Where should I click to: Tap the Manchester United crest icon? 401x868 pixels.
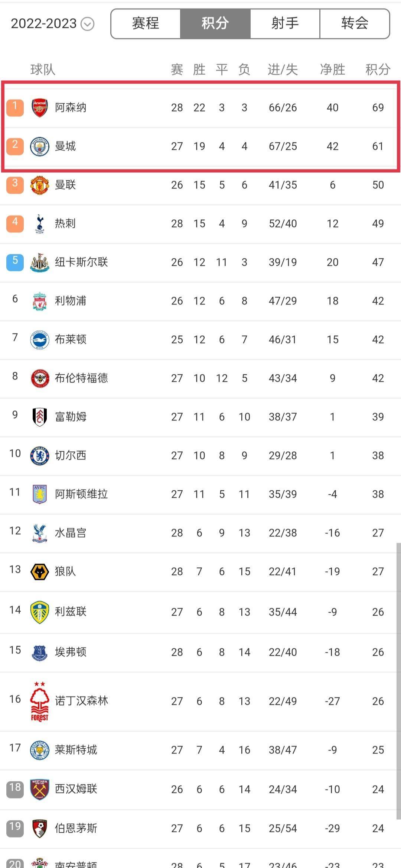(40, 185)
